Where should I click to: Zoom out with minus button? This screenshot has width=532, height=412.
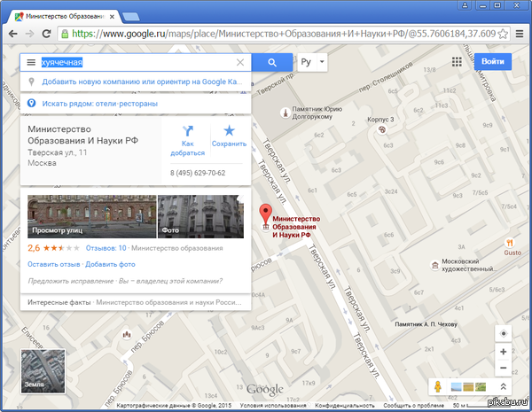[504, 368]
